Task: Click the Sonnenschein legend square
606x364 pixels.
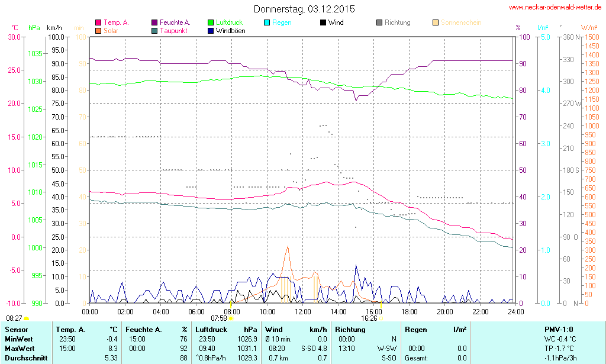Action: [x=436, y=23]
